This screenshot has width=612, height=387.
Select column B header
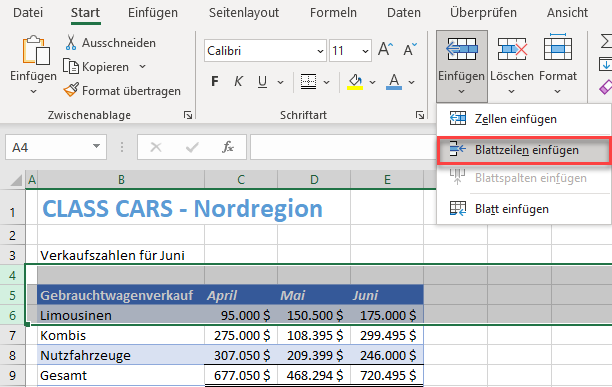[121, 180]
